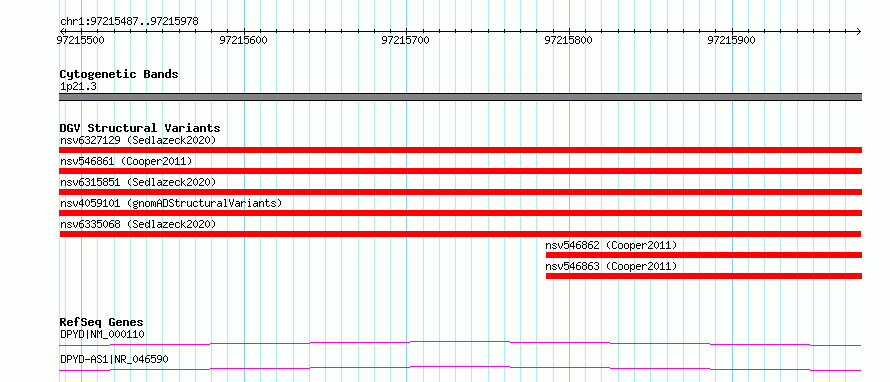890x382 pixels.
Task: Select the red bar for nsv546862
Action: click(704, 255)
